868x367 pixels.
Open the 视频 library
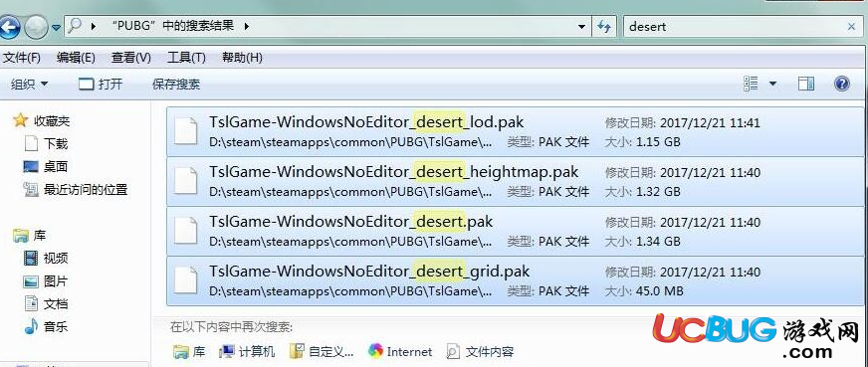pos(56,258)
